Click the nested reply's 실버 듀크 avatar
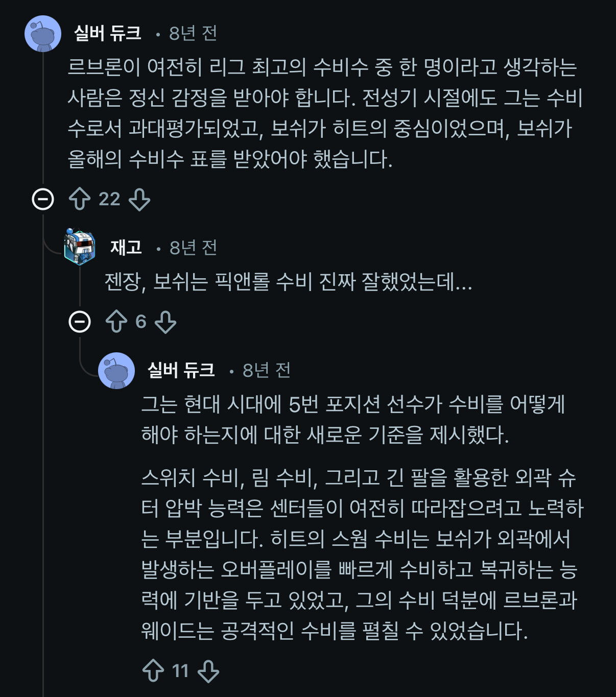 coord(116,371)
